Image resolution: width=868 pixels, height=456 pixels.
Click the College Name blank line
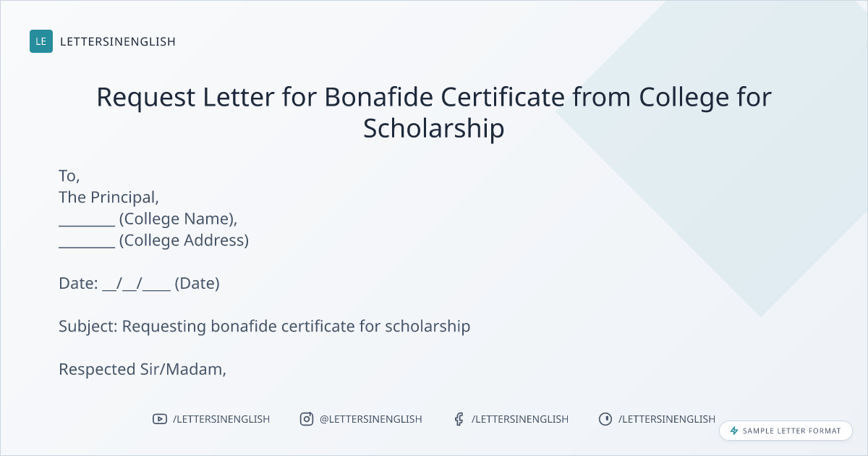(87, 220)
